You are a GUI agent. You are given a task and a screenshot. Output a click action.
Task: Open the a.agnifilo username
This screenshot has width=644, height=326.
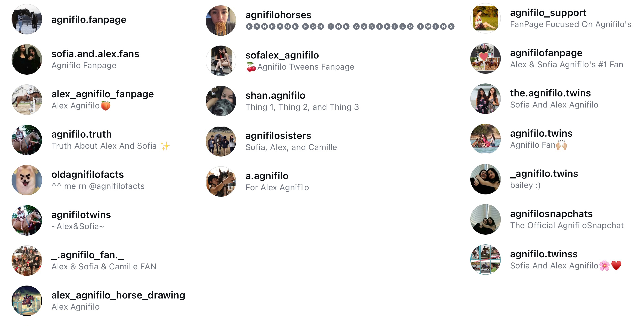click(267, 176)
